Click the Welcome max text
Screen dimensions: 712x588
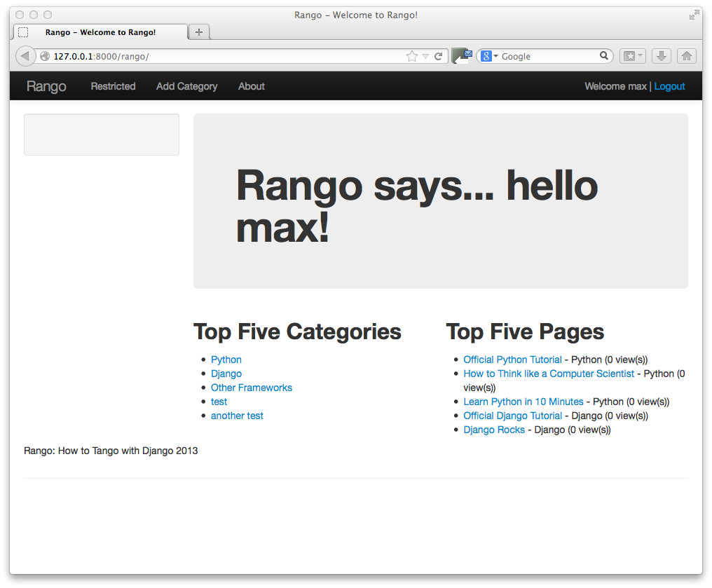[x=615, y=86]
